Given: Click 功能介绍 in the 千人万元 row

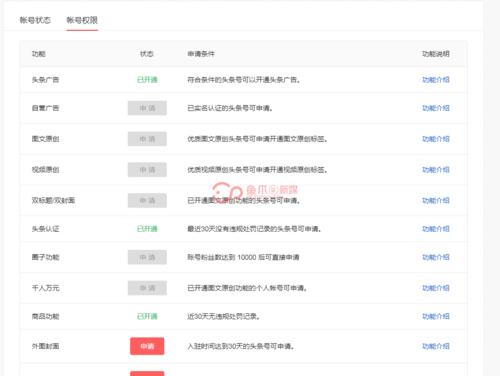Looking at the screenshot, I should click(x=436, y=288).
